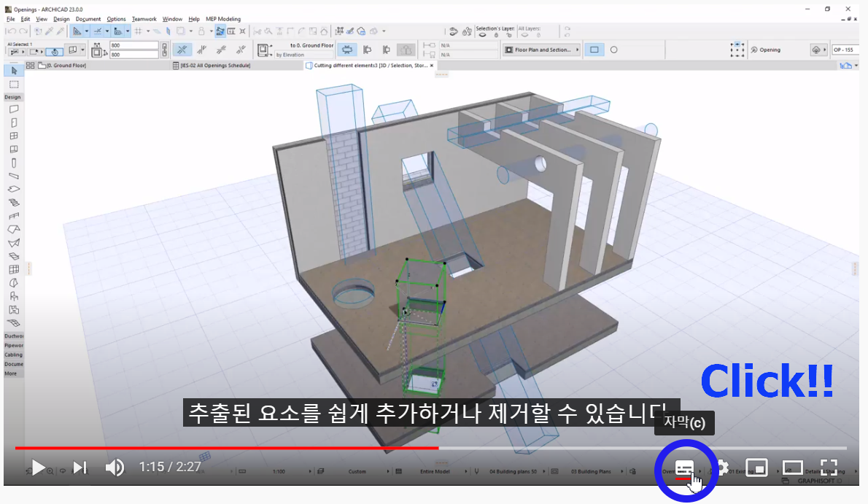
Task: Toggle YouTube subtitles (자막) button
Action: (685, 468)
